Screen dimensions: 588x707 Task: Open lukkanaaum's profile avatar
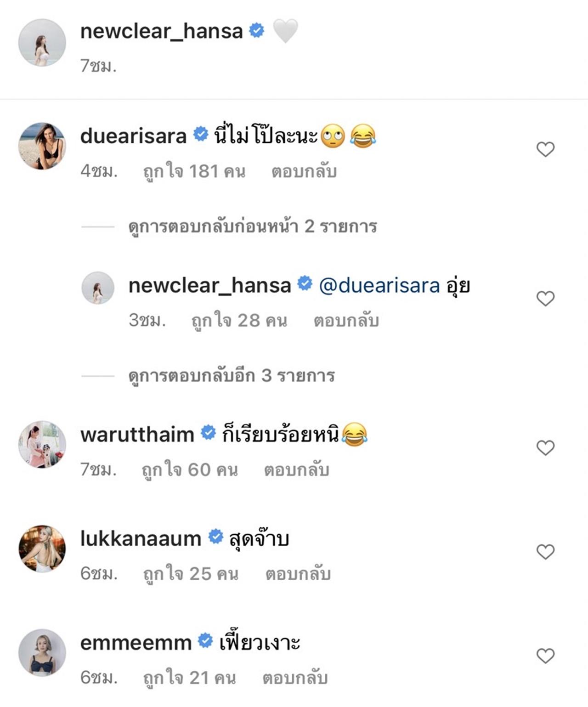click(x=42, y=549)
